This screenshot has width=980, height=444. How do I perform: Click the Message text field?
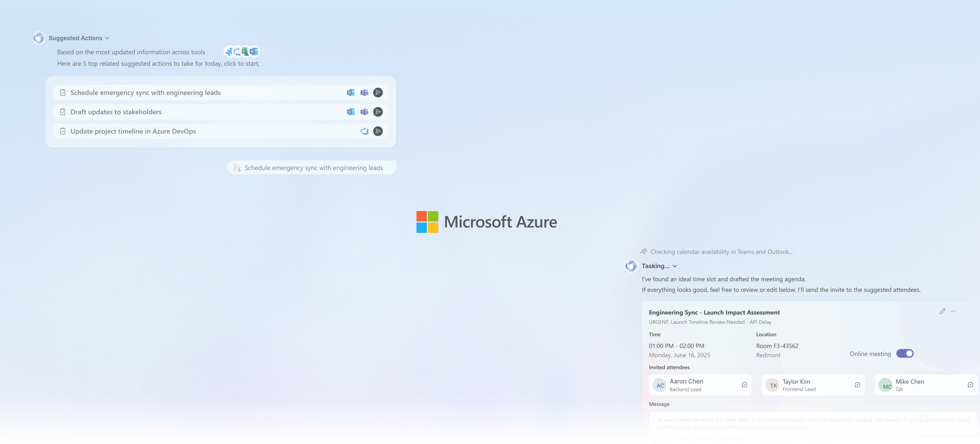point(812,423)
